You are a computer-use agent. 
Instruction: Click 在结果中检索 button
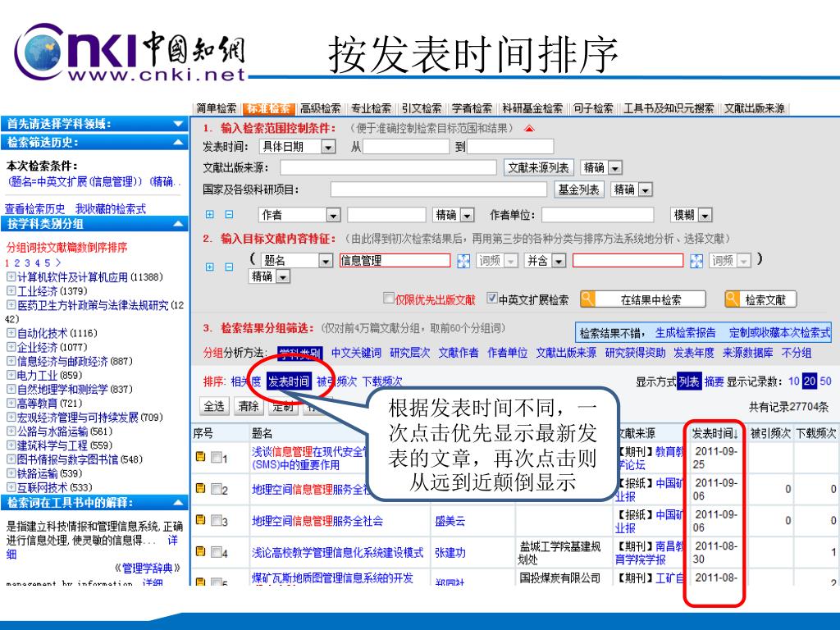(643, 299)
